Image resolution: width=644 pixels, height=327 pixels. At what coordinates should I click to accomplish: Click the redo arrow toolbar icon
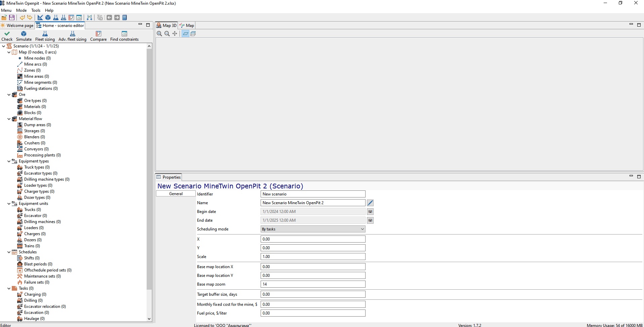(30, 17)
